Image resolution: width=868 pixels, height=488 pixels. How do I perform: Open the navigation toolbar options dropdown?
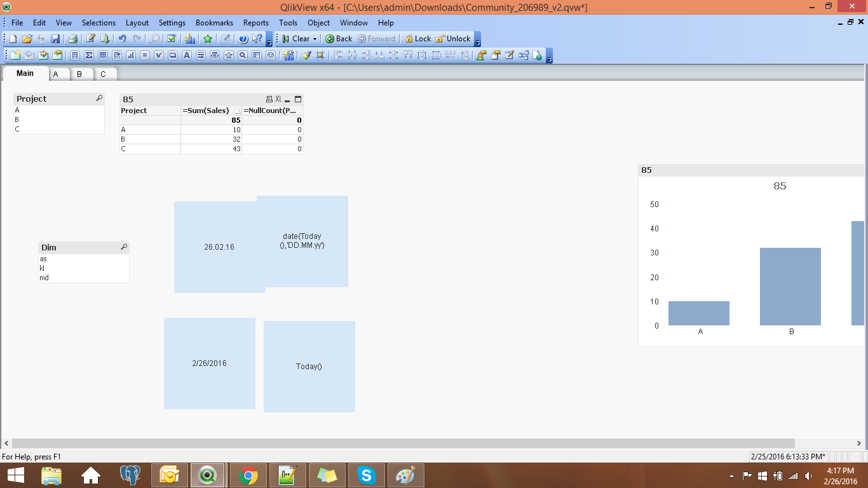(x=478, y=39)
